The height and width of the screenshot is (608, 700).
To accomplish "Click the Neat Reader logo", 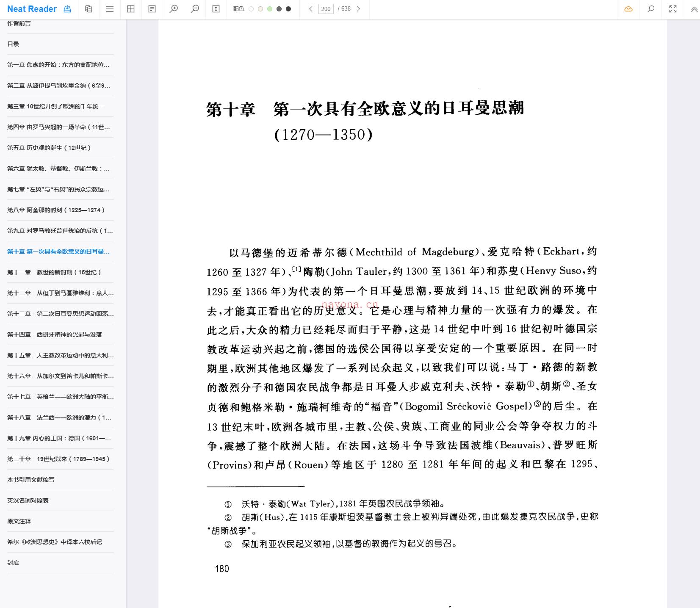I will coord(32,9).
